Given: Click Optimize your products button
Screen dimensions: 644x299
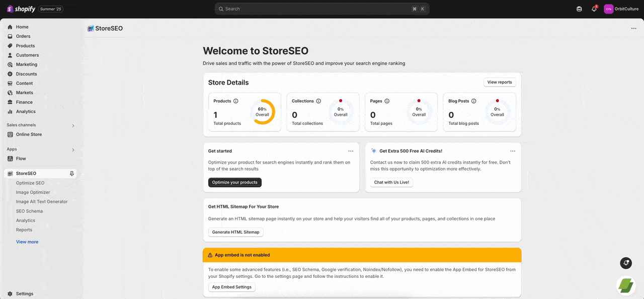Looking at the screenshot, I should coord(235,182).
